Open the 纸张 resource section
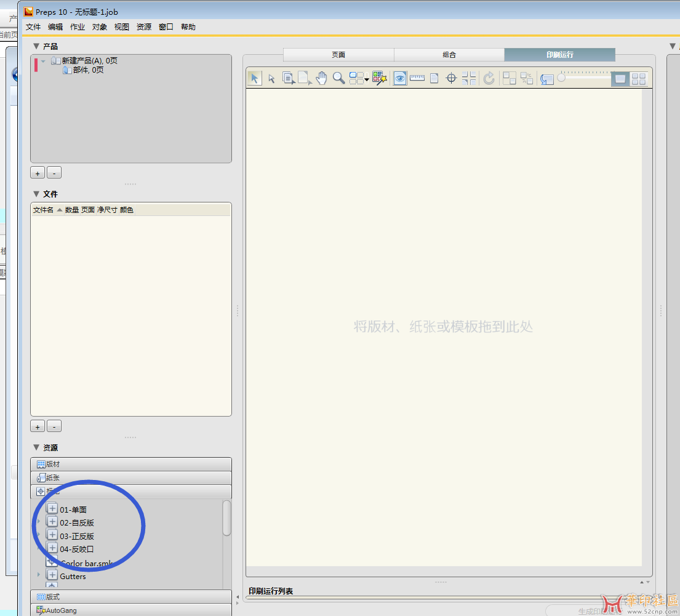Image resolution: width=680 pixels, height=616 pixels. point(131,478)
